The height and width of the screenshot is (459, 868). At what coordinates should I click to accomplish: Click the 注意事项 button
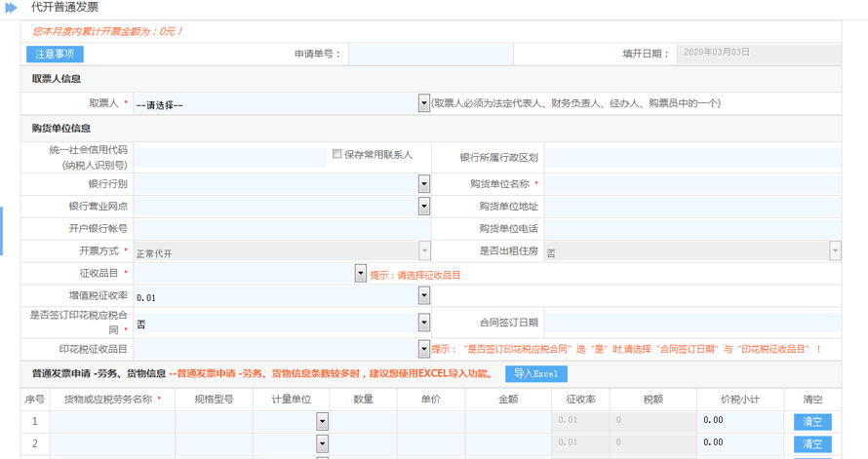(56, 54)
